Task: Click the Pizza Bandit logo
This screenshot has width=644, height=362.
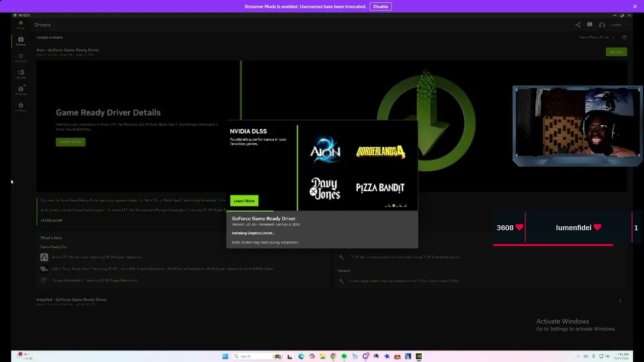Action: [380, 188]
